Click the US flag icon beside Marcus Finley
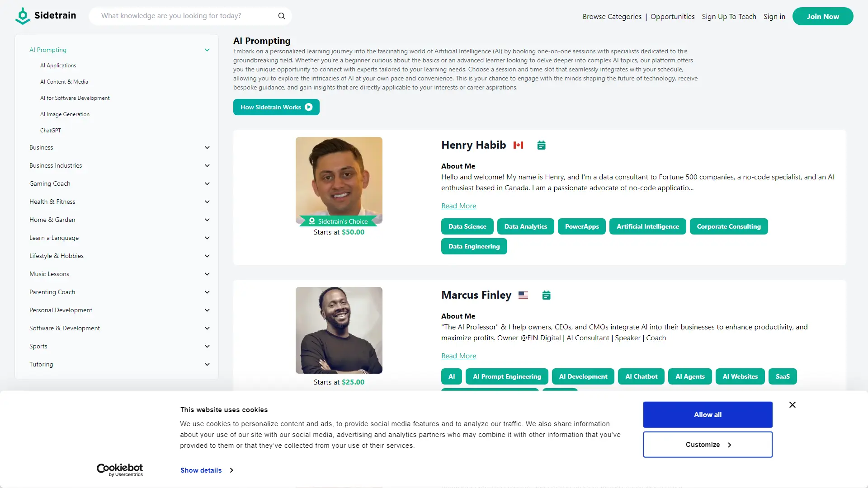Viewport: 868px width, 488px height. click(523, 295)
